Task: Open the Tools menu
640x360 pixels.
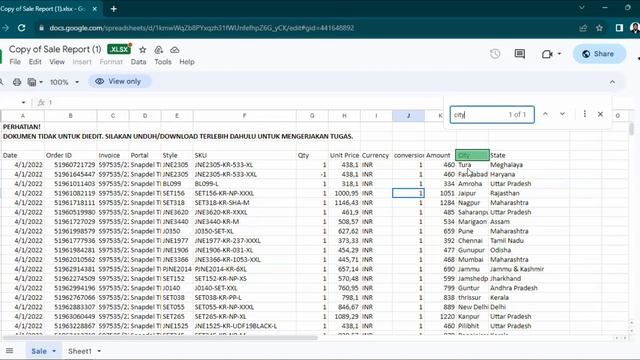Action: click(x=163, y=62)
